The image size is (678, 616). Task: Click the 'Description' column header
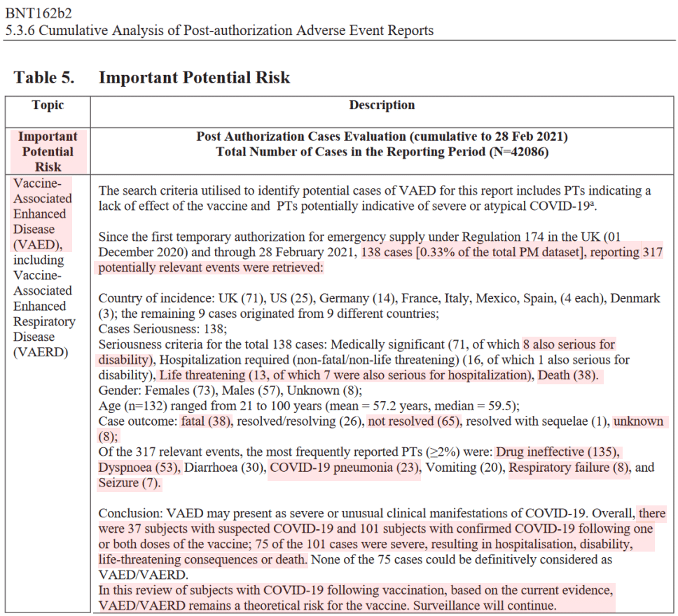(x=382, y=105)
